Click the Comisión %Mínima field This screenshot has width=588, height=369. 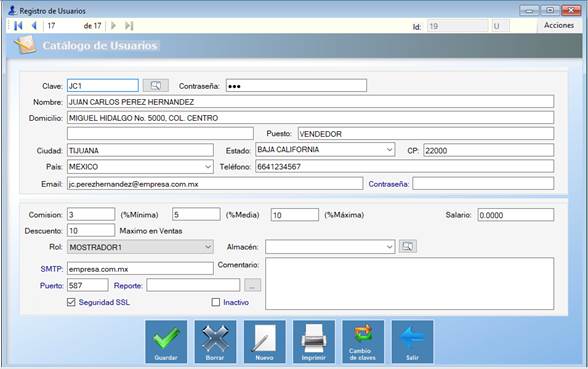91,214
